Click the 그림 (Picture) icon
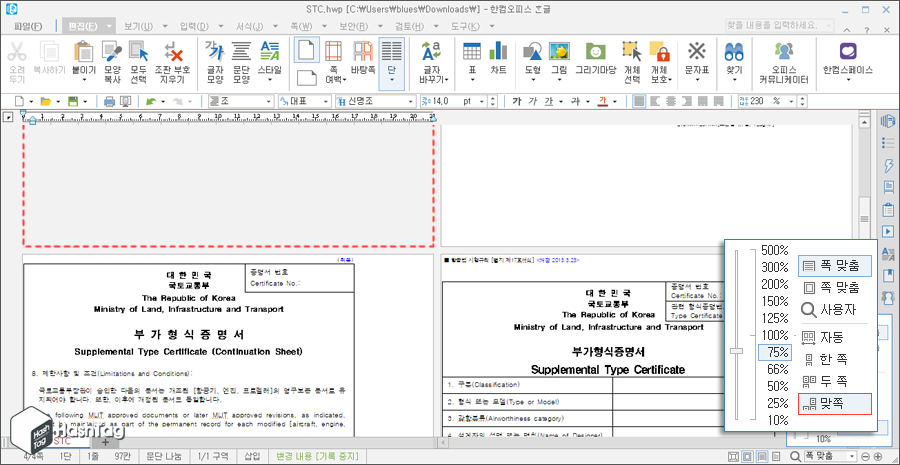Image resolution: width=900 pixels, height=465 pixels. click(558, 52)
